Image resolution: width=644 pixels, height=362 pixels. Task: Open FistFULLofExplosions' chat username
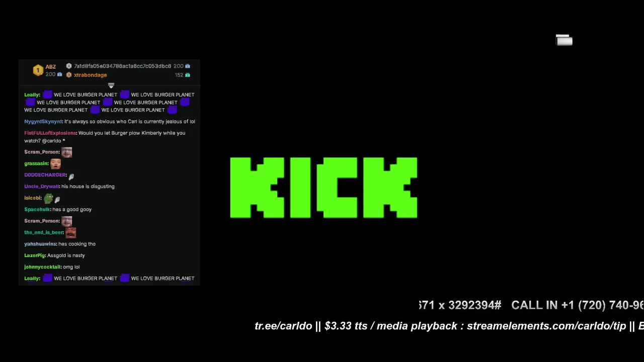coord(50,133)
